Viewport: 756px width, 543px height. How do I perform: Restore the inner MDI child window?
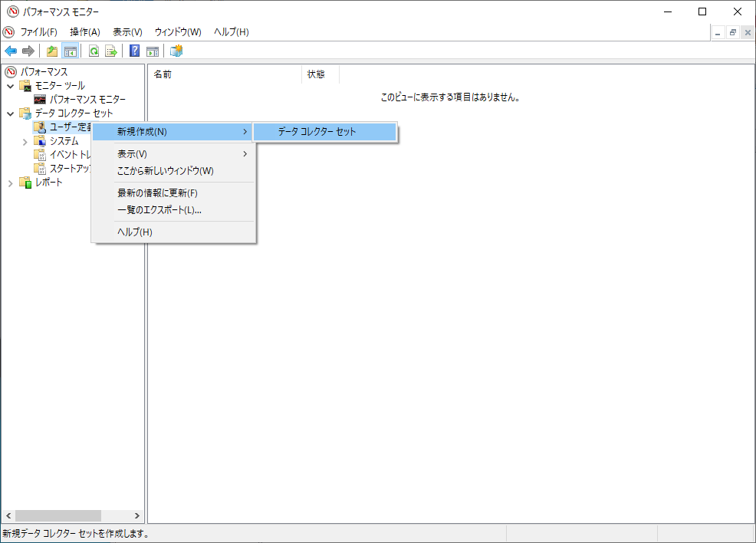pyautogui.click(x=733, y=32)
